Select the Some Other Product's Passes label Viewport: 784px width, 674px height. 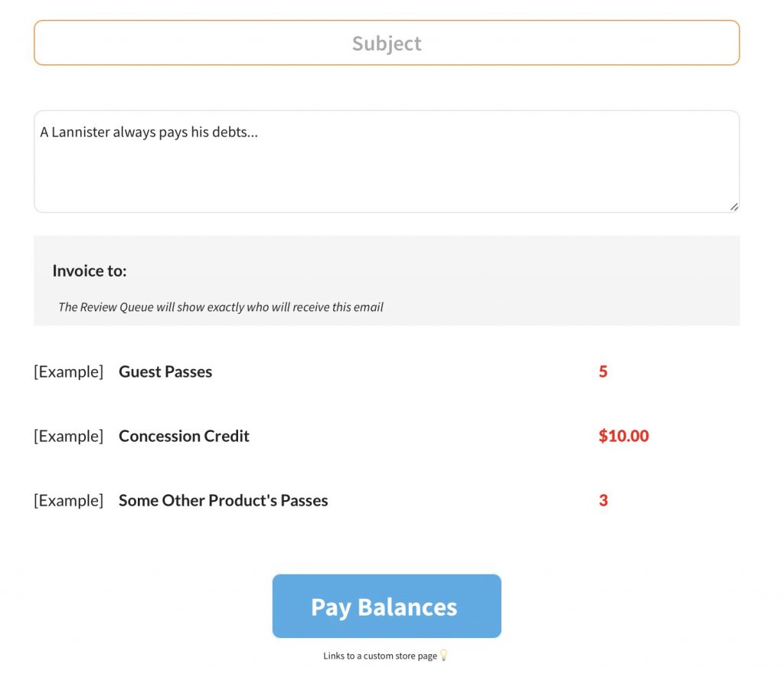(223, 500)
